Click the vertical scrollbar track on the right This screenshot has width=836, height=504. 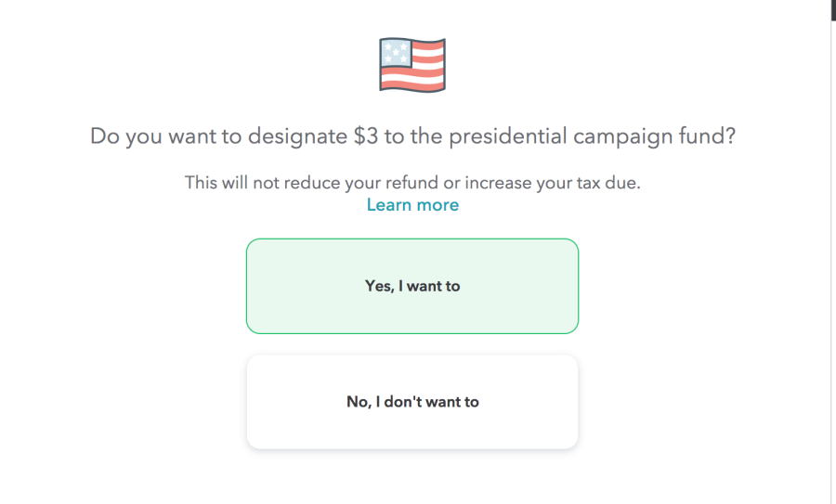tap(833, 266)
